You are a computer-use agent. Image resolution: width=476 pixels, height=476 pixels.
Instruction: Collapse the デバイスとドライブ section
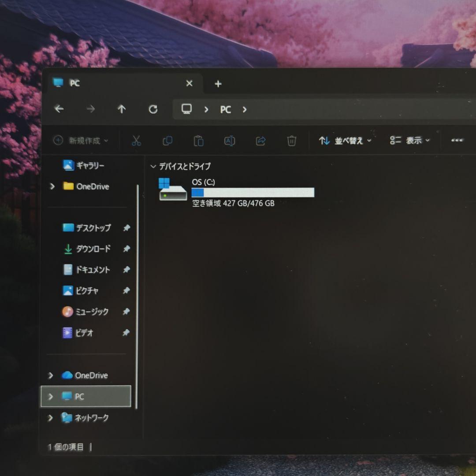point(153,167)
